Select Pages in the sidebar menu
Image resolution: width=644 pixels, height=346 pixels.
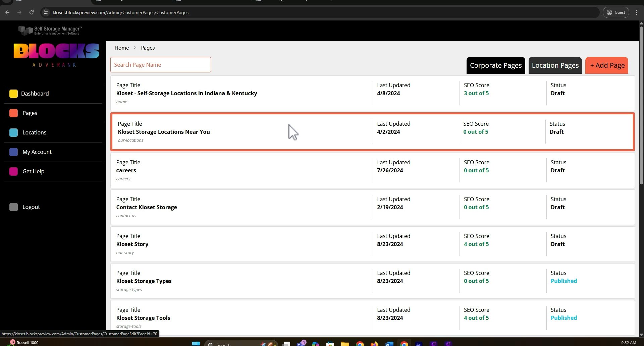pos(30,113)
